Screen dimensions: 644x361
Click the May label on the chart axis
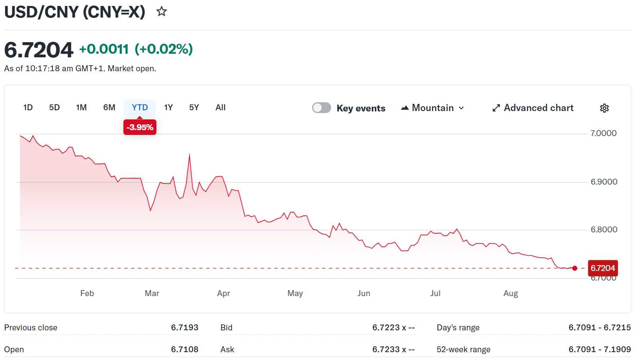[x=295, y=293]
